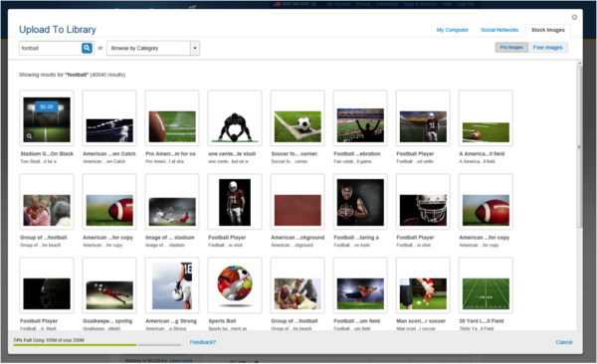
Task: Click the Cancel link
Action: [x=564, y=342]
